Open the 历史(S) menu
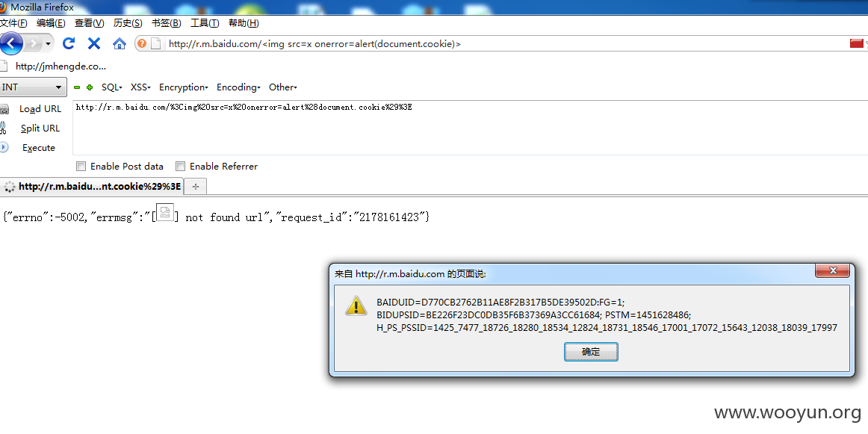Viewport: 868px width, 434px height. [x=128, y=23]
